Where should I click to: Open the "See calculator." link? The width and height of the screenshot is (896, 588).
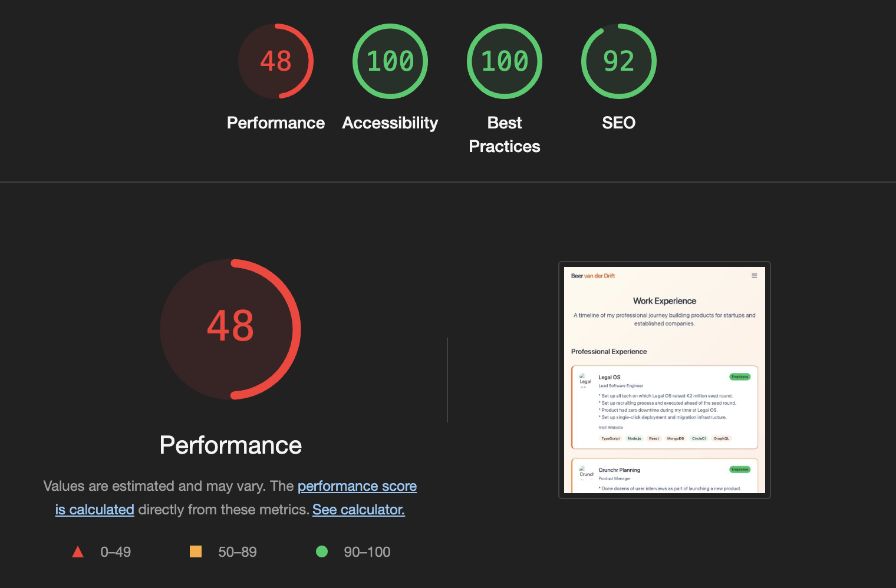[x=358, y=510]
